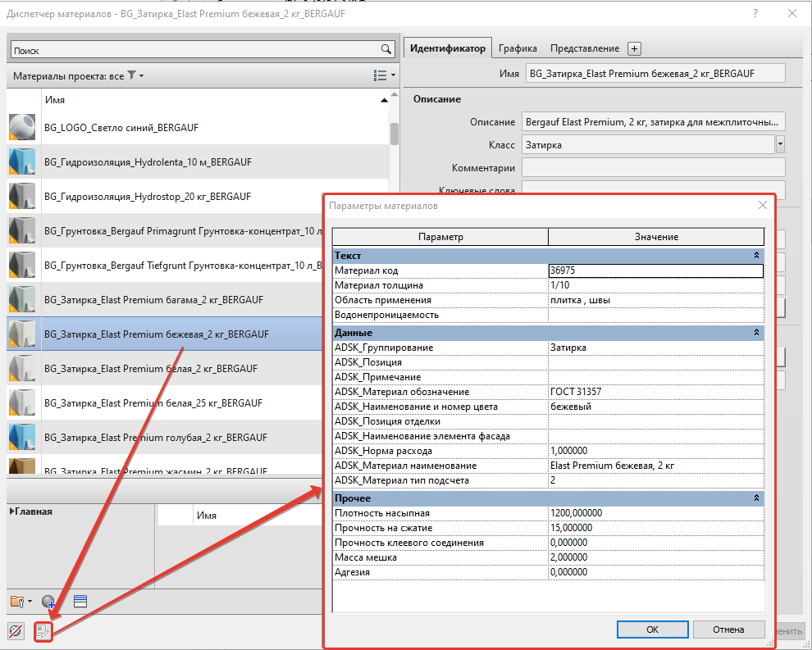812x650 pixels.
Task: Open the list view options dropdown
Action: 384,75
